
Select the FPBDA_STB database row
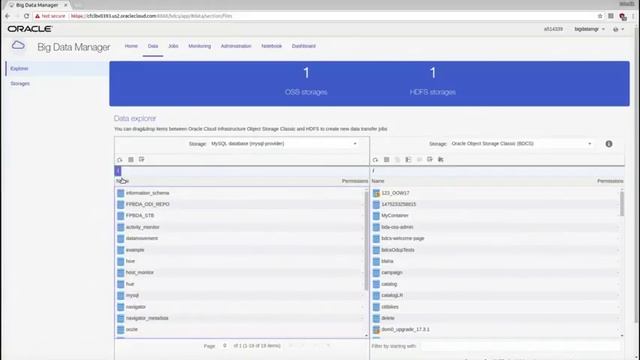click(x=239, y=216)
